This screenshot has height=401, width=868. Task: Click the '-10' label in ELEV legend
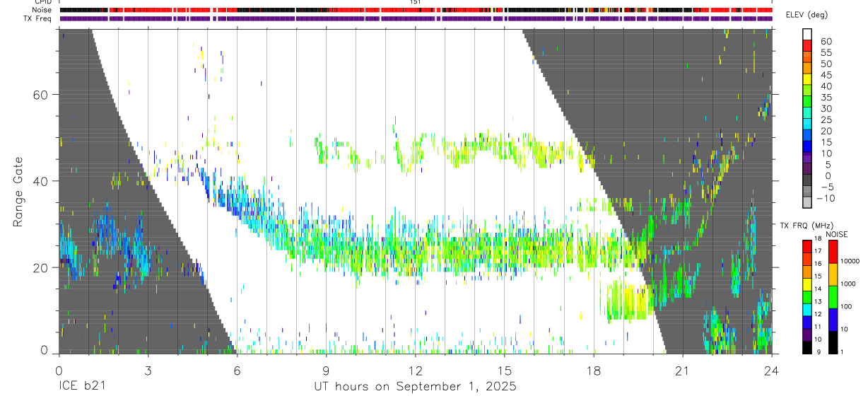(x=826, y=199)
